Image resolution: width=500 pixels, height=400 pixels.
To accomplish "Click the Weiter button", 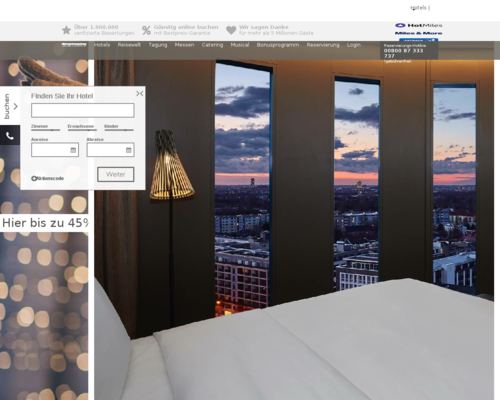I will (116, 174).
